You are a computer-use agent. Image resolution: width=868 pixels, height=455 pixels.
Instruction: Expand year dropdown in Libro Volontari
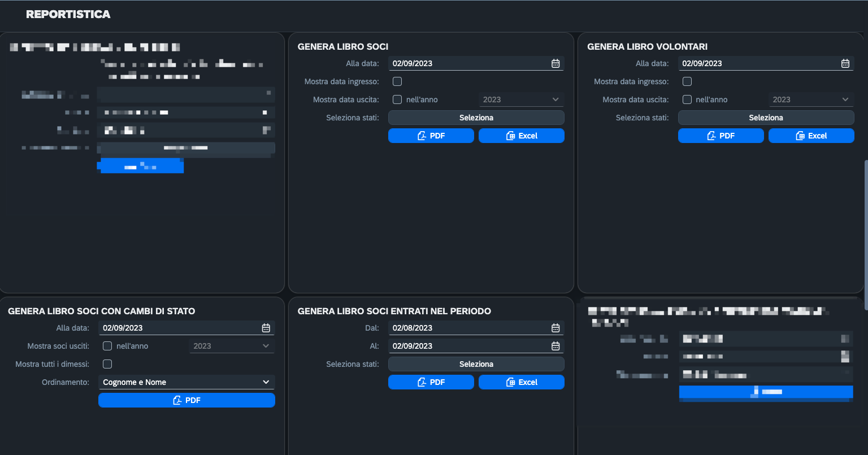coord(811,99)
